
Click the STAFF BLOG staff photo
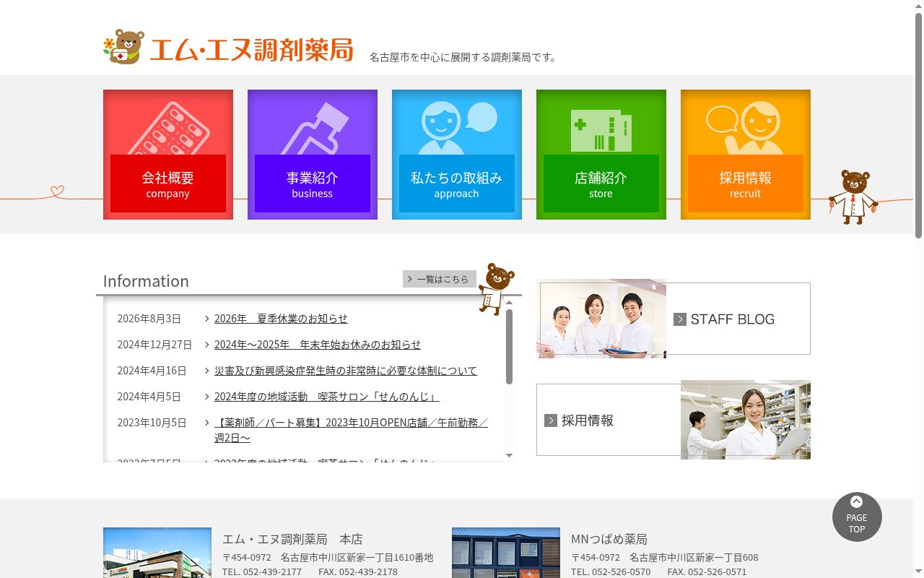(601, 319)
